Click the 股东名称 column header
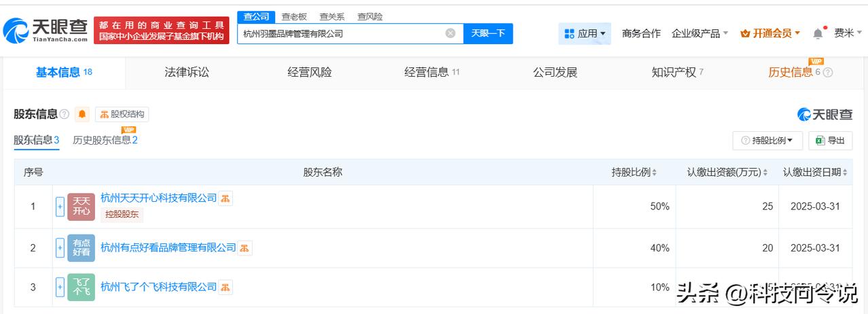Viewport: 868px width, 314px height. (323, 173)
